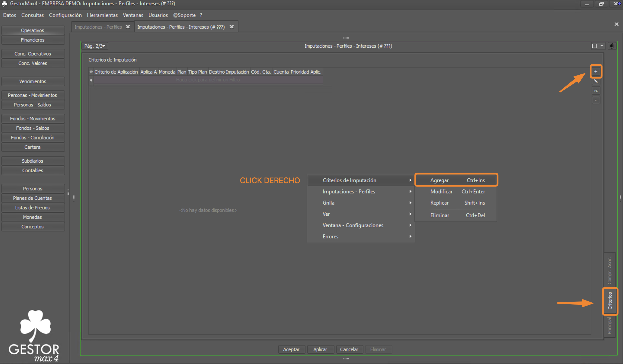Click the pencil edit icon beside the grid
Viewport: 623px width, 364px height.
(596, 81)
